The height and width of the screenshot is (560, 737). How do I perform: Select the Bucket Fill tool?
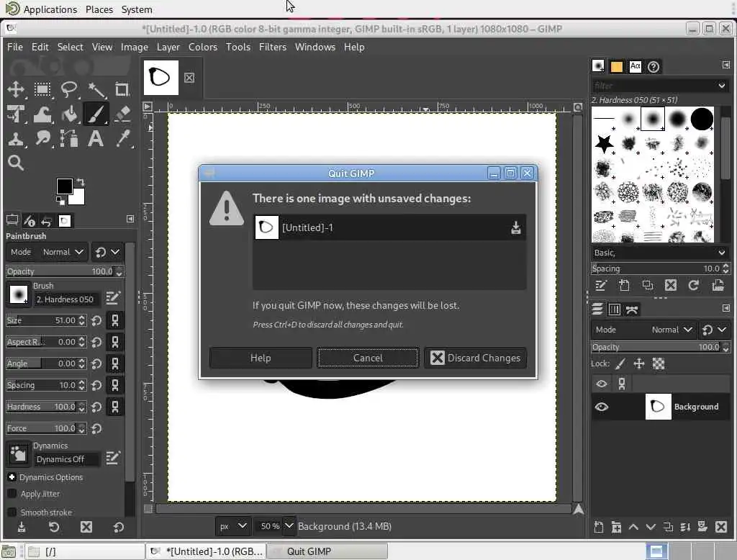pyautogui.click(x=69, y=114)
